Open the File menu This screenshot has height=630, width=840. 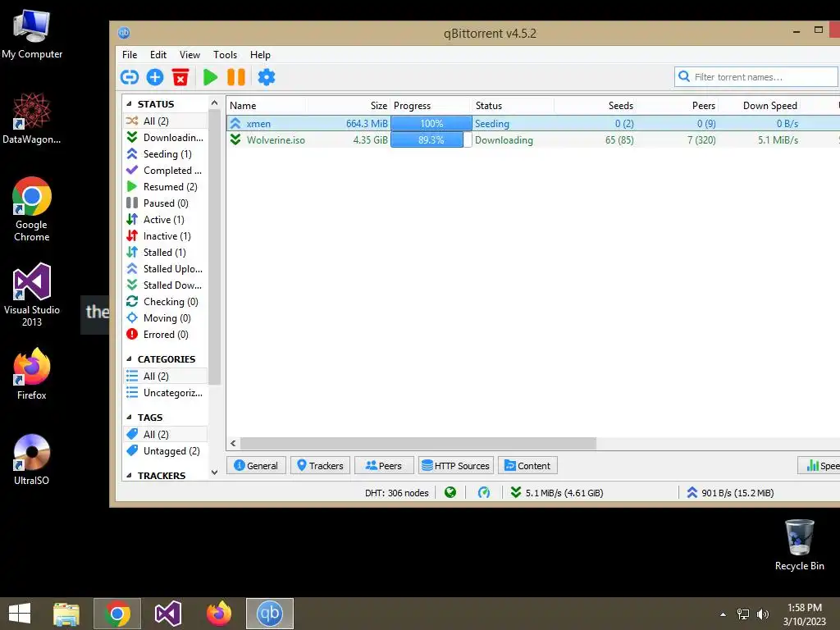coord(130,55)
